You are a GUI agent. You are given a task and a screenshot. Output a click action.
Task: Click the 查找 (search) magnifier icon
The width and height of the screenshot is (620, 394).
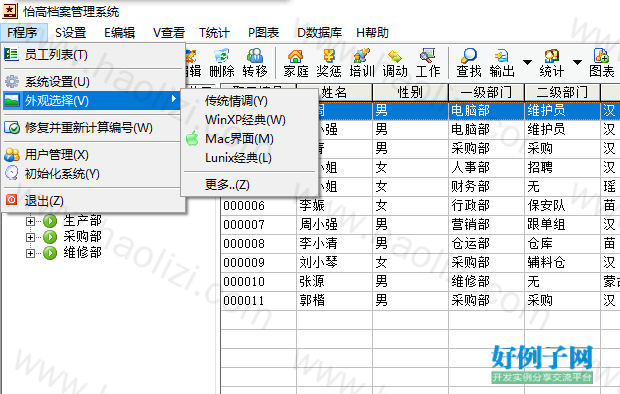[469, 63]
